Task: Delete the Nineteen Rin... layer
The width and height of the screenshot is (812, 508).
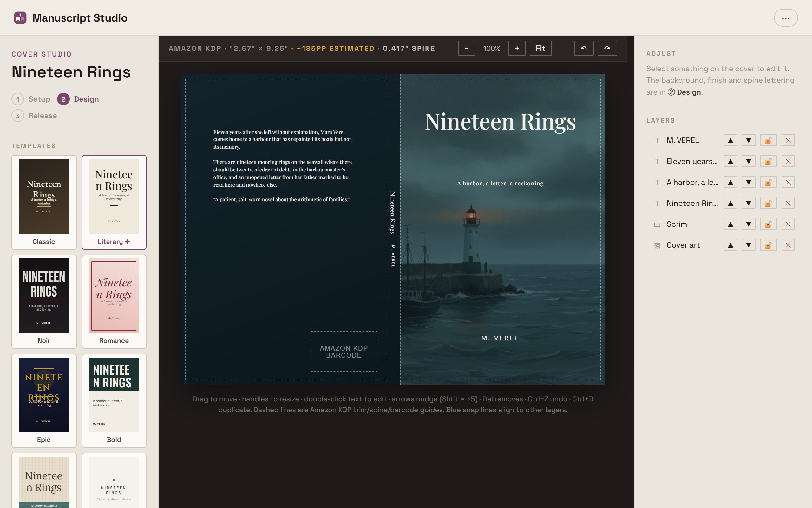Action: pyautogui.click(x=788, y=203)
